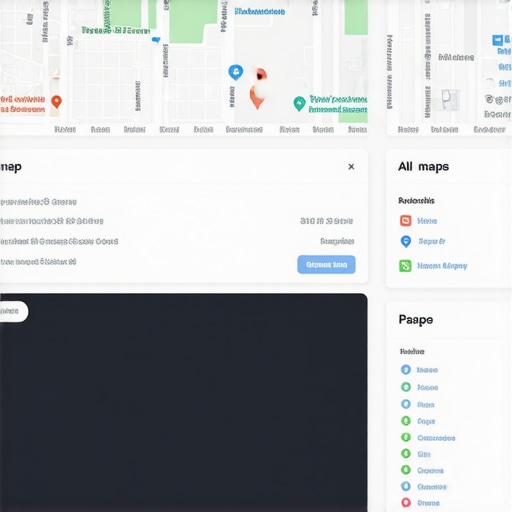Click the white pill button on the dark panel

[x=13, y=311]
